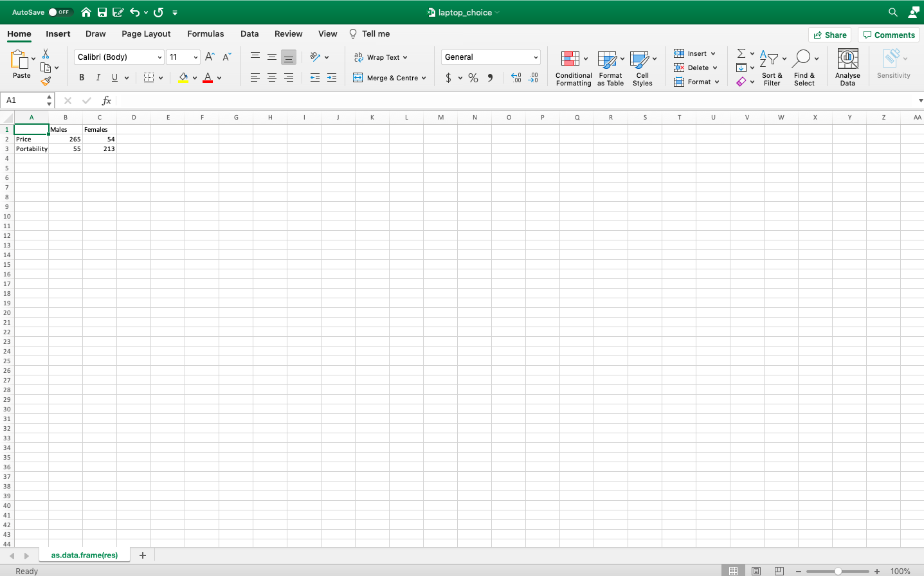This screenshot has height=576, width=924.
Task: Increase indent of cell contents
Action: pos(332,78)
